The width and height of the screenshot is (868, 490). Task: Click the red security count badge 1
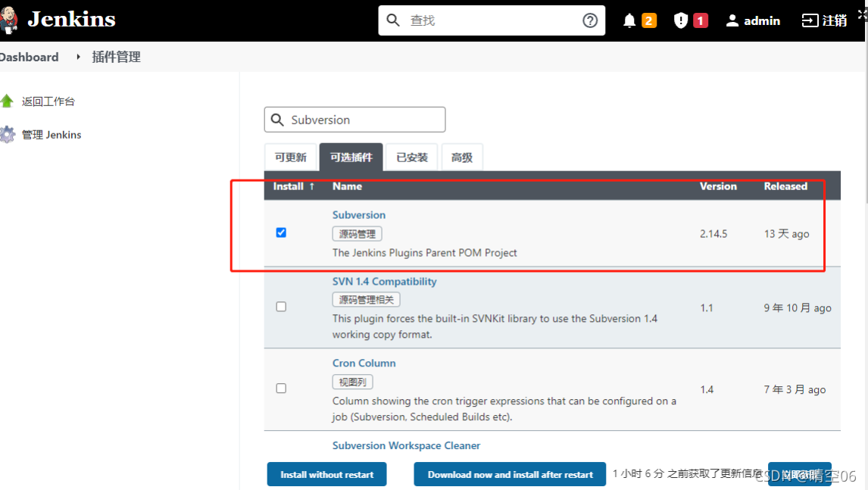point(701,20)
